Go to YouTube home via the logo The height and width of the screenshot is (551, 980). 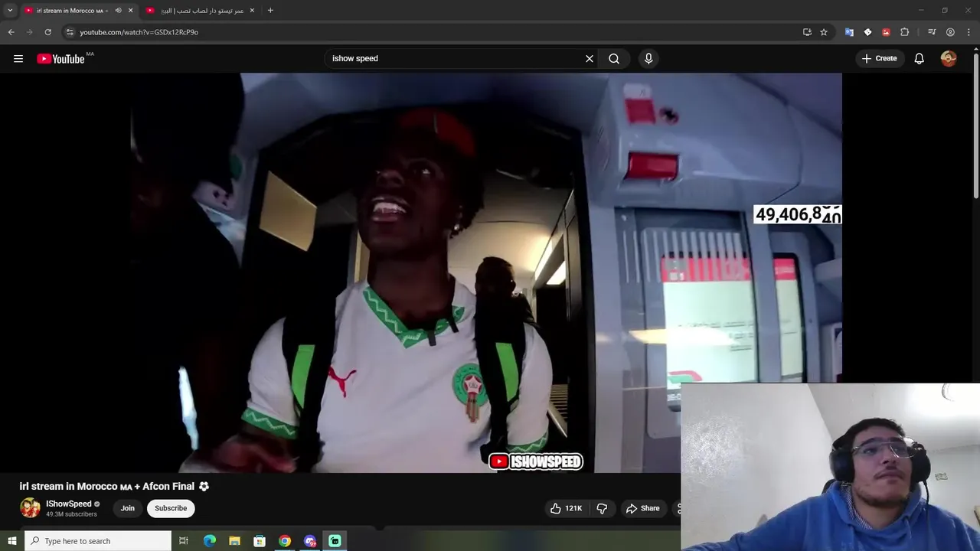(x=60, y=59)
